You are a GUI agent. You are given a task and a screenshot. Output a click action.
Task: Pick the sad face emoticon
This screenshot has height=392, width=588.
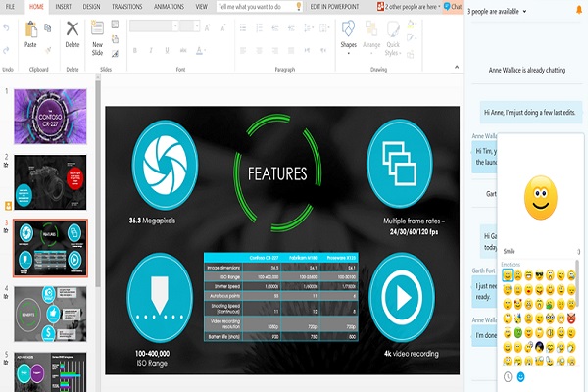(x=517, y=275)
